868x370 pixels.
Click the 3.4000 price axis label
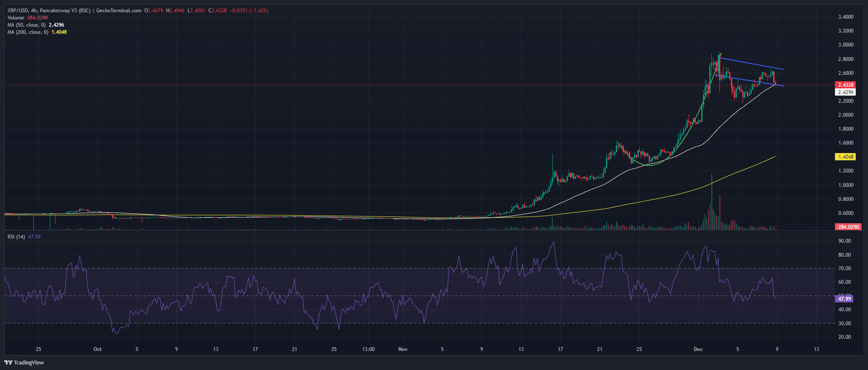[x=846, y=17]
